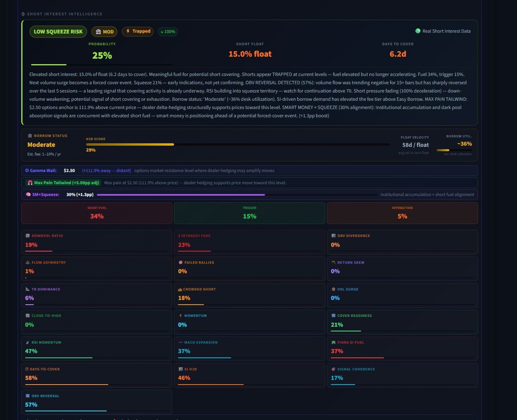Image resolution: width=517 pixels, height=420 pixels.
Task: Toggle the 100% deceleration badge
Action: click(168, 31)
